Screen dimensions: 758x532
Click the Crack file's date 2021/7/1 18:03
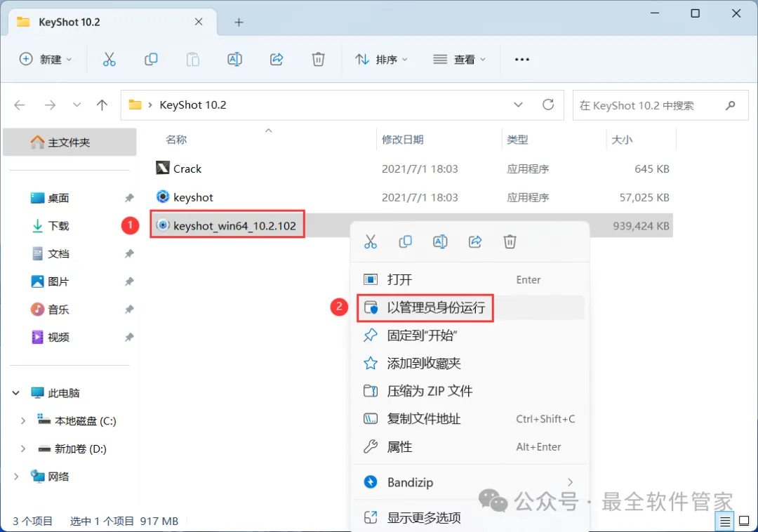(x=420, y=168)
